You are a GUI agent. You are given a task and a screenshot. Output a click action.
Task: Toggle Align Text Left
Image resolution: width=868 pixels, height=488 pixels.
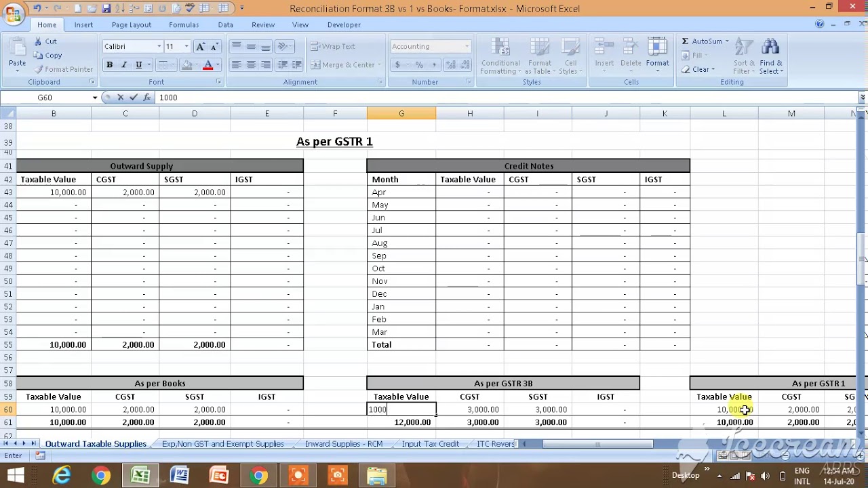click(236, 65)
